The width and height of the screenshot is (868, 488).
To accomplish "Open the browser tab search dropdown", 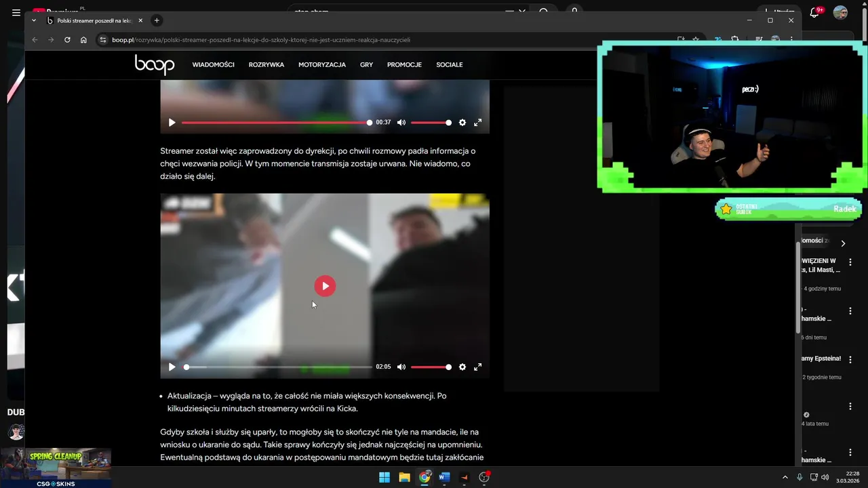I will pyautogui.click(x=34, y=20).
